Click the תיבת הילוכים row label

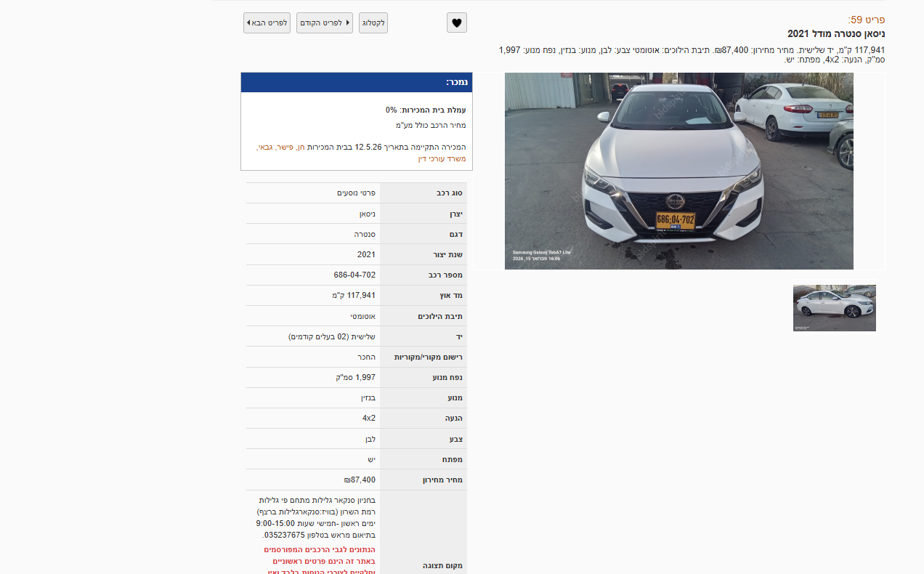pos(439,317)
